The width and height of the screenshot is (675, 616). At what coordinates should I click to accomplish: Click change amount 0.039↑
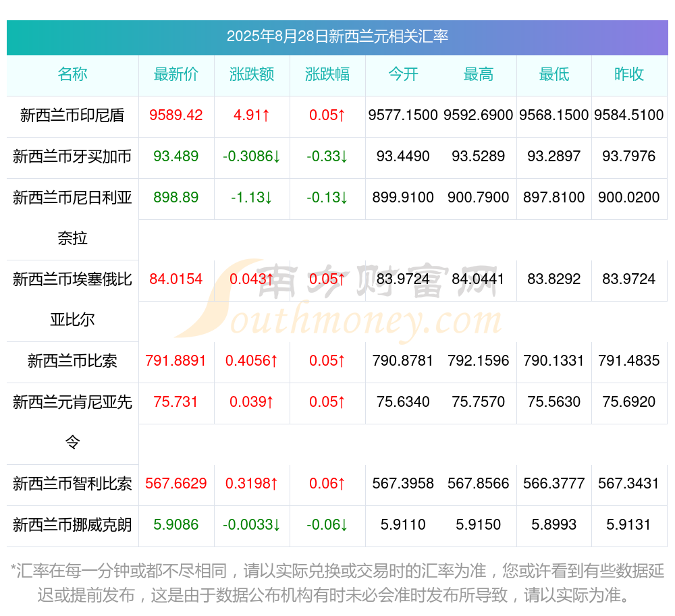[x=252, y=401]
